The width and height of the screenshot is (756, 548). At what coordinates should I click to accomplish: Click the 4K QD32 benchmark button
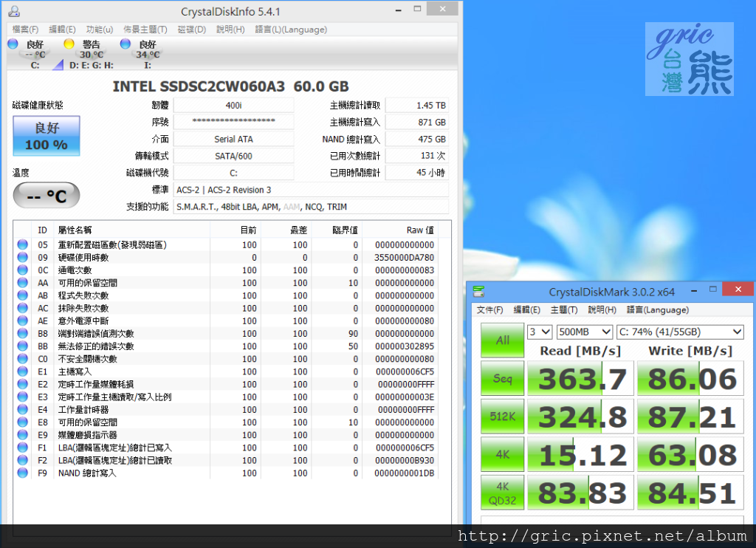coord(502,493)
